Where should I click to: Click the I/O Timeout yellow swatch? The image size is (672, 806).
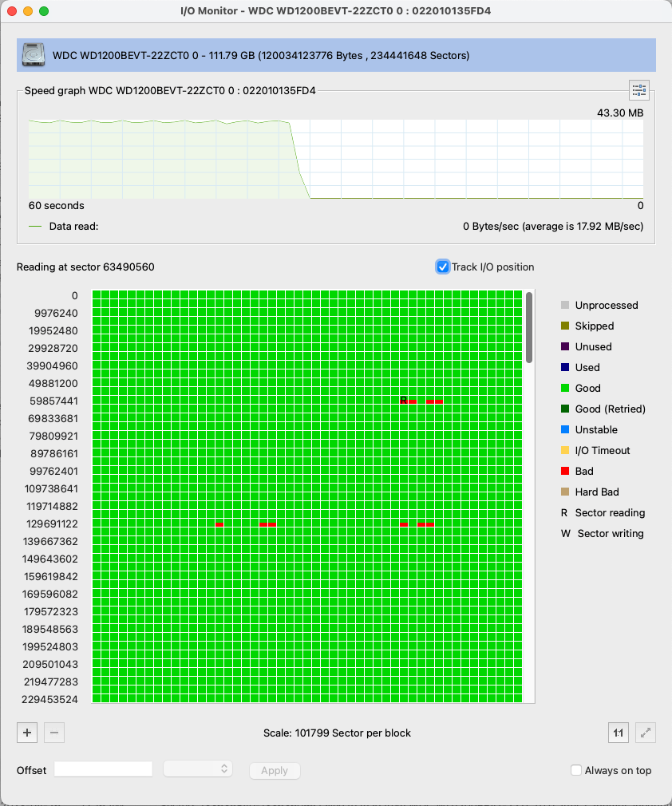tap(565, 450)
